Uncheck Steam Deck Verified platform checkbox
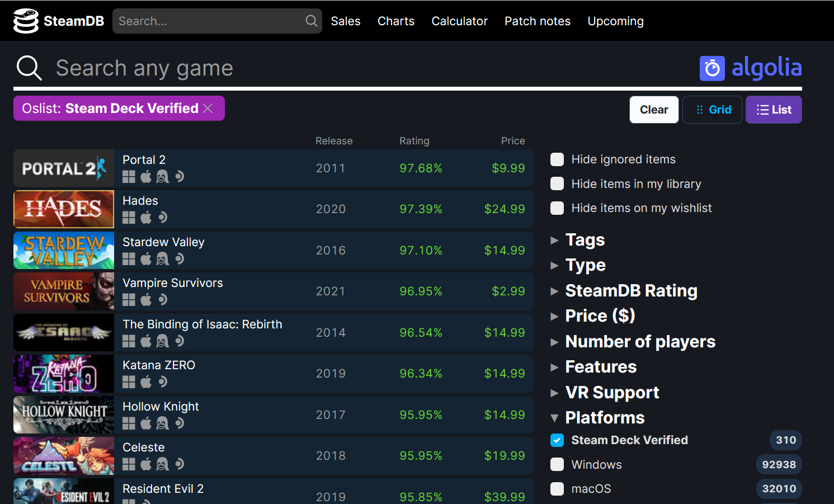 coord(557,440)
